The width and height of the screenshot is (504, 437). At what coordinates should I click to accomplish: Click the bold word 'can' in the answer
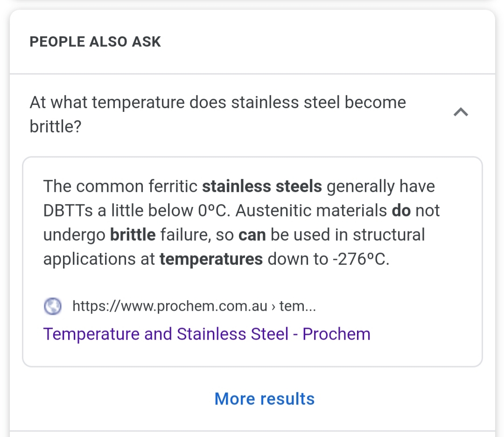252,235
